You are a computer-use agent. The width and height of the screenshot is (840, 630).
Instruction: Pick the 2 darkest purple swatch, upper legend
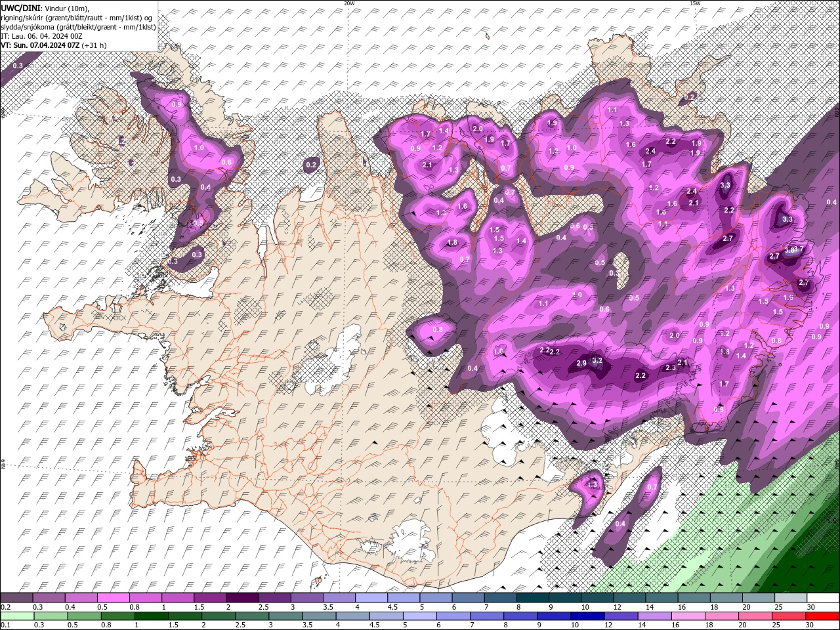pos(242,598)
